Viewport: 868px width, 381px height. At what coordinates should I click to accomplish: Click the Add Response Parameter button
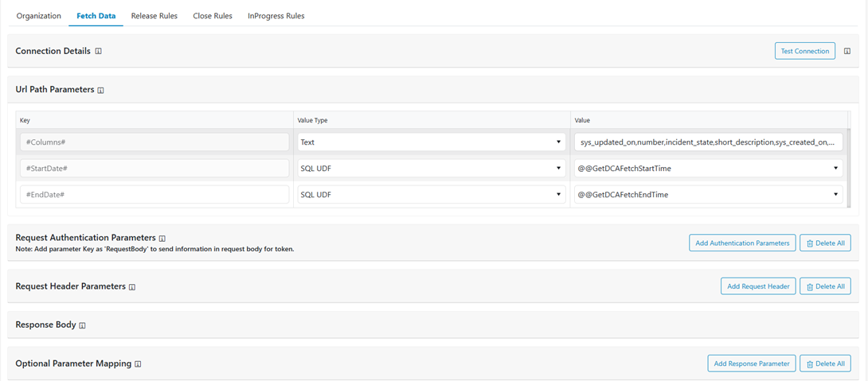tap(751, 364)
